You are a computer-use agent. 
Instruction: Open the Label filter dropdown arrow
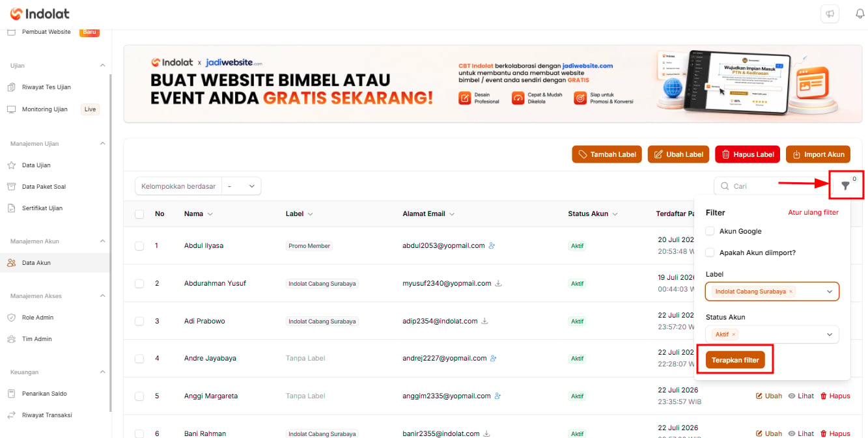point(830,292)
